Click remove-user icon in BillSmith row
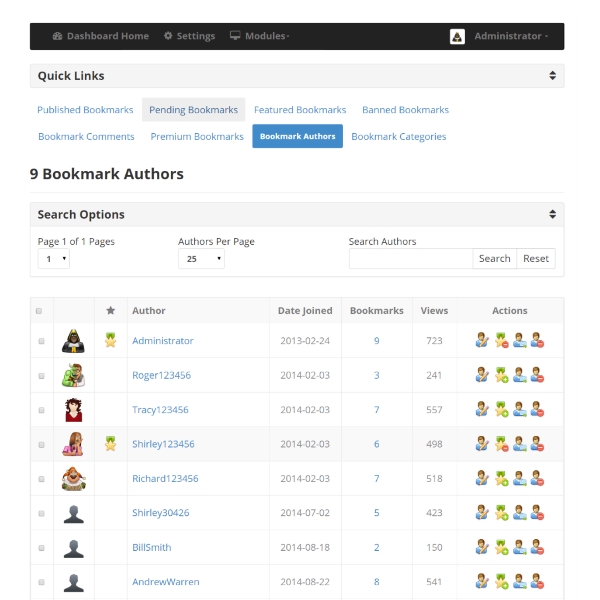The height and width of the screenshot is (600, 600). click(x=537, y=547)
